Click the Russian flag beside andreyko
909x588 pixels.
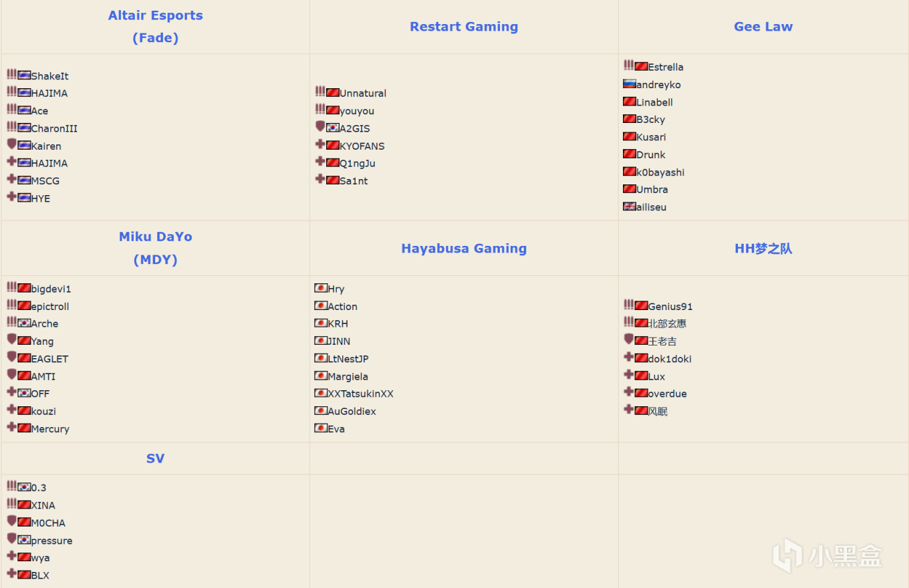[629, 84]
